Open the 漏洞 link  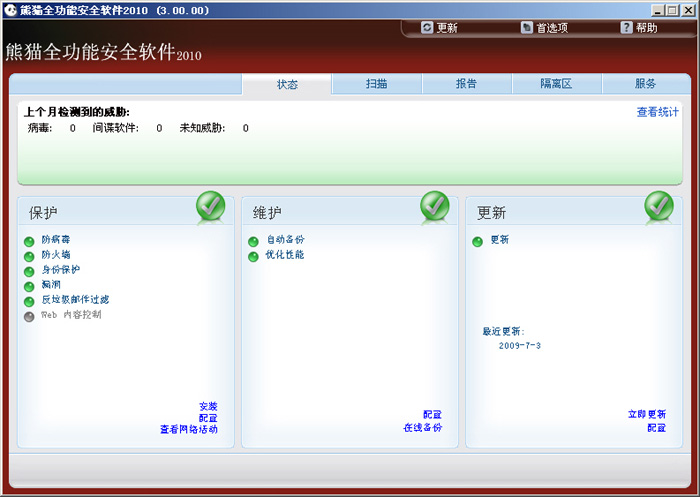click(x=51, y=284)
